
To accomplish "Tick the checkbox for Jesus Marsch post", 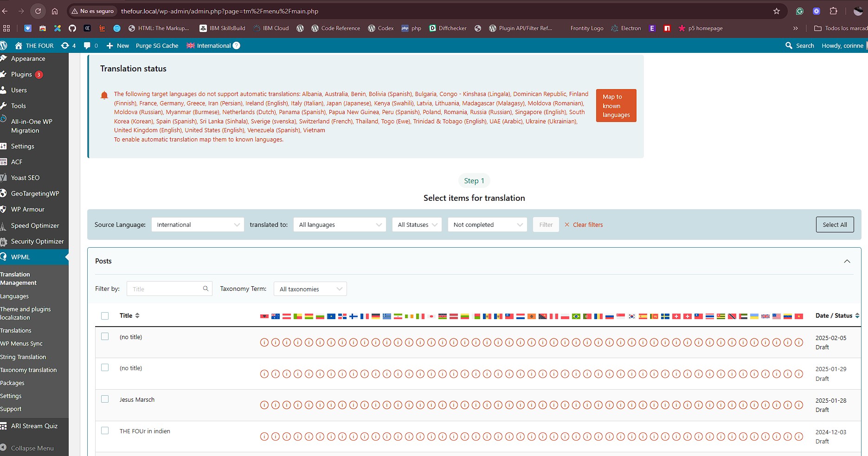I will click(x=105, y=399).
